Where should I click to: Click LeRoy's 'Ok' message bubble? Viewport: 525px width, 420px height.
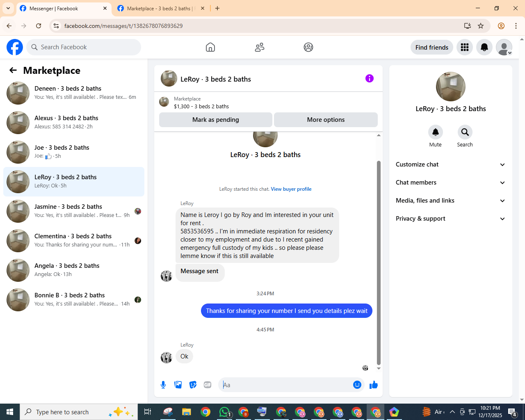[185, 356]
